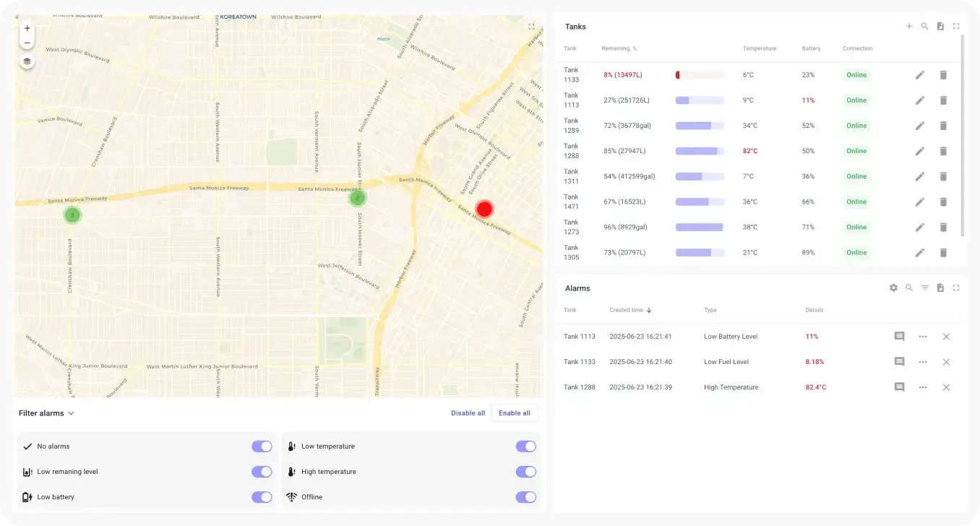Add a new tank
980x526 pixels.
point(909,26)
